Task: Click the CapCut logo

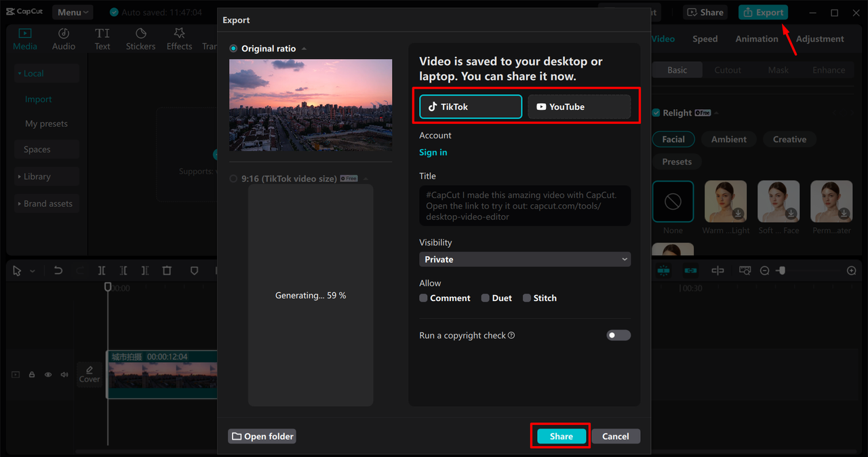Action: pyautogui.click(x=25, y=12)
